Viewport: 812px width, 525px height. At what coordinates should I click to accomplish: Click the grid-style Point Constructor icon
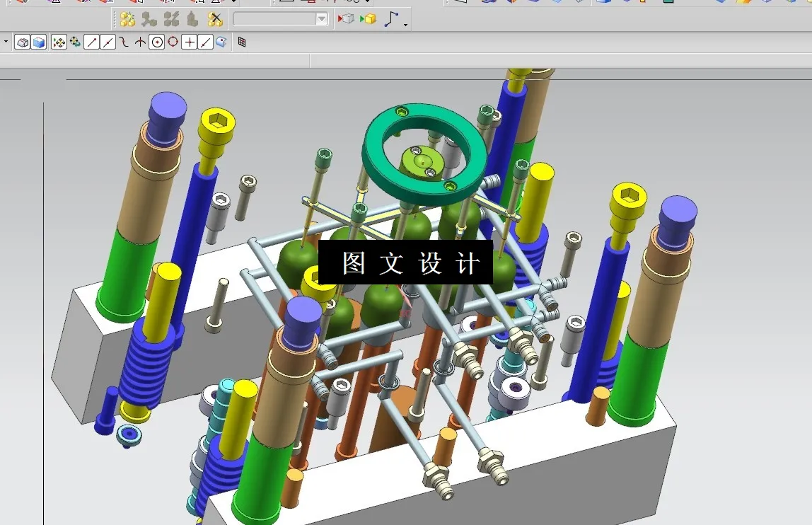click(x=240, y=42)
